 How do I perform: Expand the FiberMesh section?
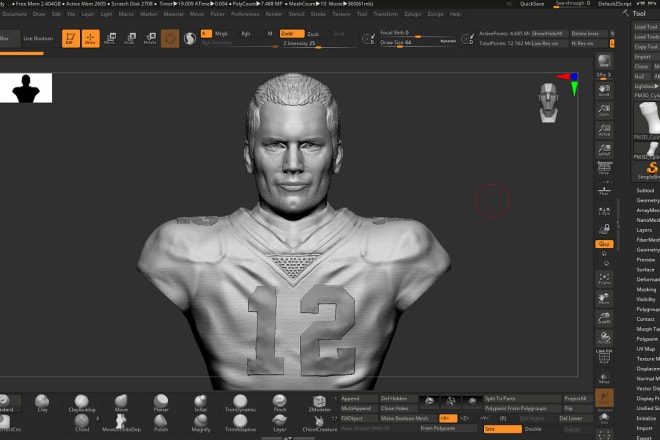[x=647, y=240]
